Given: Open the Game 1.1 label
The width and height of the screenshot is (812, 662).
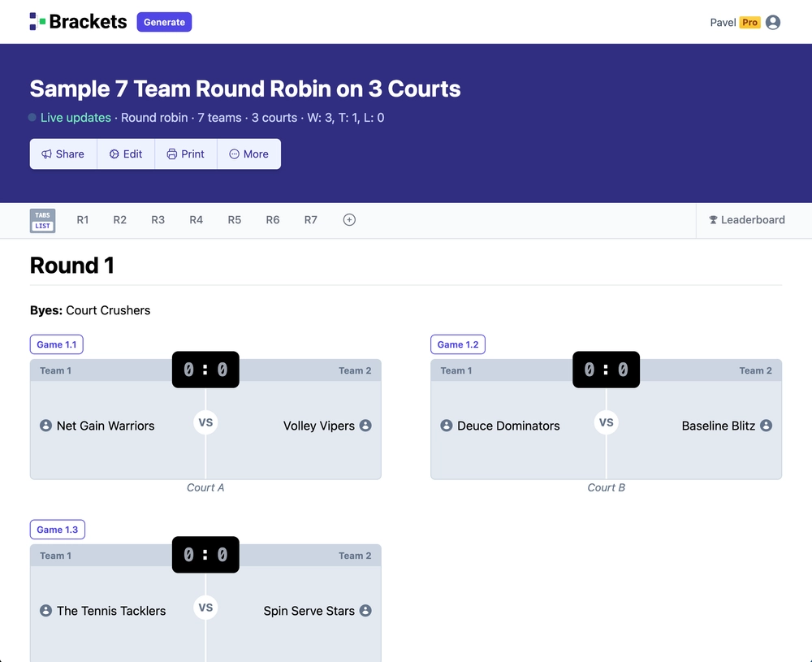Looking at the screenshot, I should pos(57,344).
